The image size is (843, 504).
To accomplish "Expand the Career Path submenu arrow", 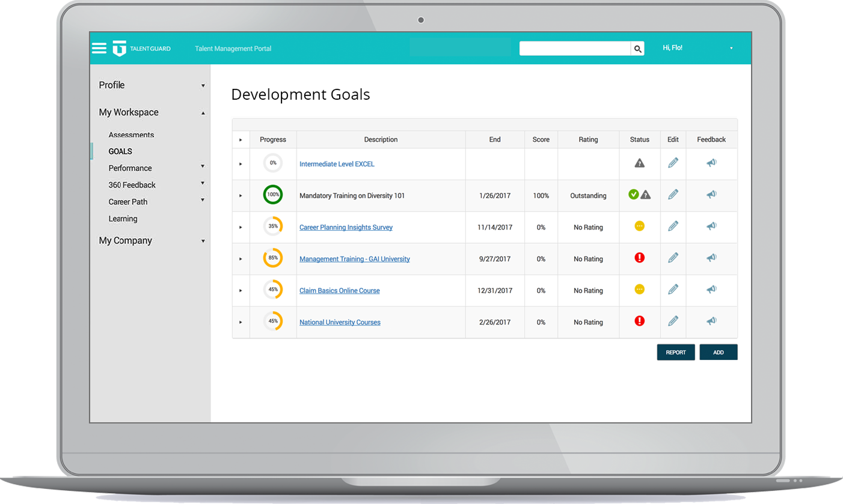I will click(203, 200).
